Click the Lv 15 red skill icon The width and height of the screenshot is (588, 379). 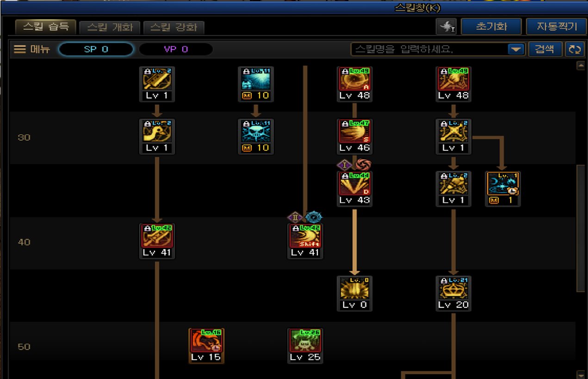206,341
